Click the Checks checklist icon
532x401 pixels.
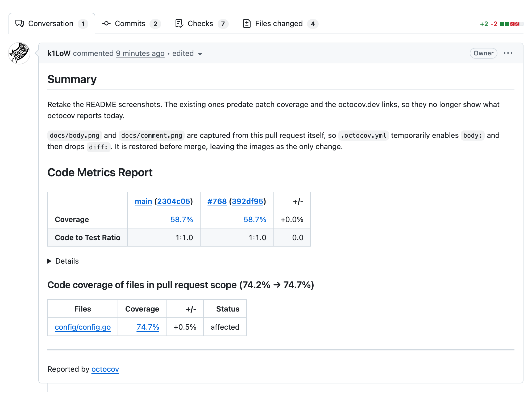pyautogui.click(x=179, y=23)
